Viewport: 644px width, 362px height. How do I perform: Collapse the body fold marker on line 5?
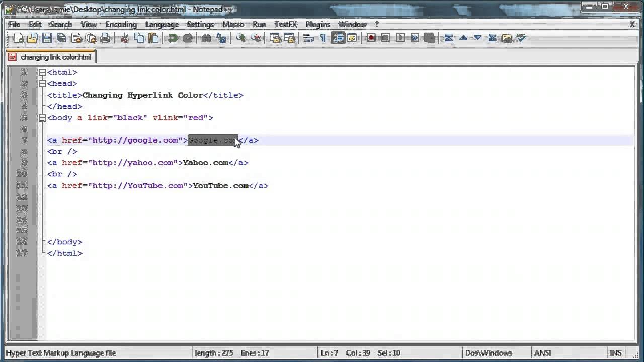(x=42, y=118)
